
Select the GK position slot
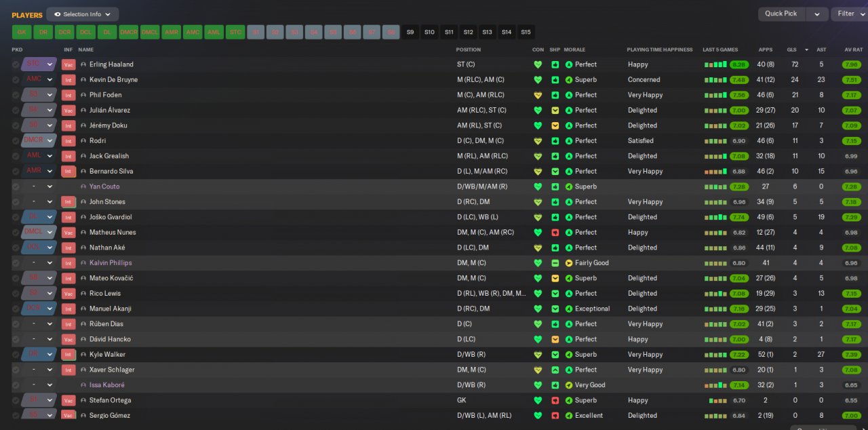(x=22, y=32)
